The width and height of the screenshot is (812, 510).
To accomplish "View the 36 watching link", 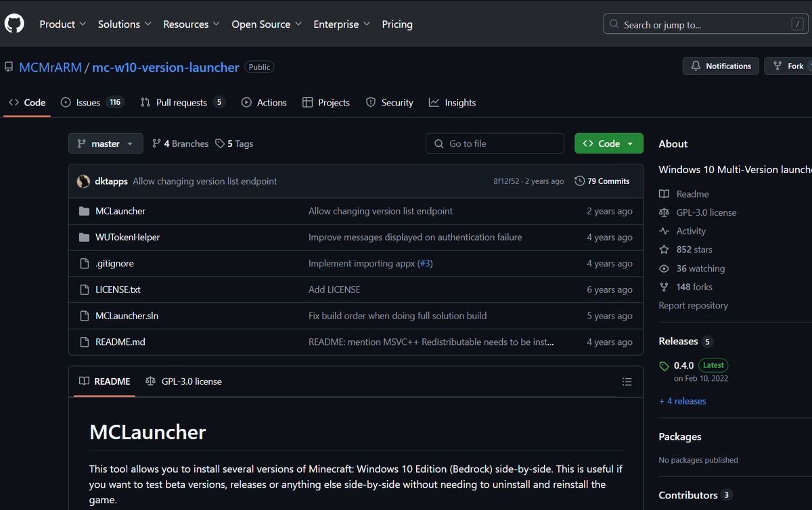I will pyautogui.click(x=692, y=269).
